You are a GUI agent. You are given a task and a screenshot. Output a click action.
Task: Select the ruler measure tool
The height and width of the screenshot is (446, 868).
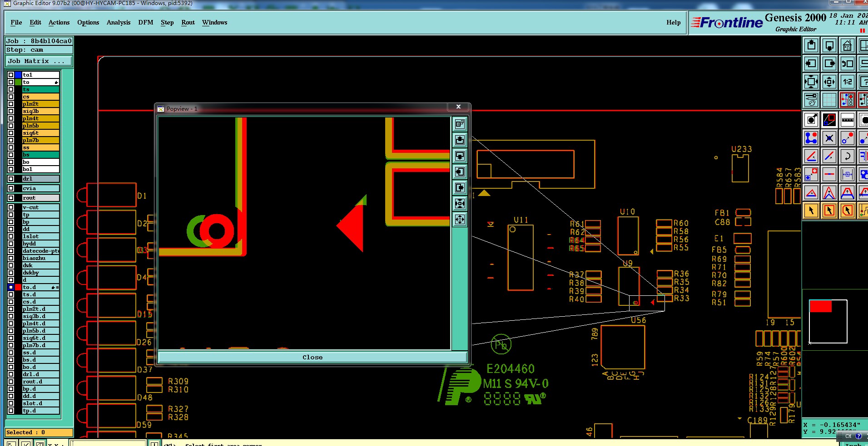point(848,120)
